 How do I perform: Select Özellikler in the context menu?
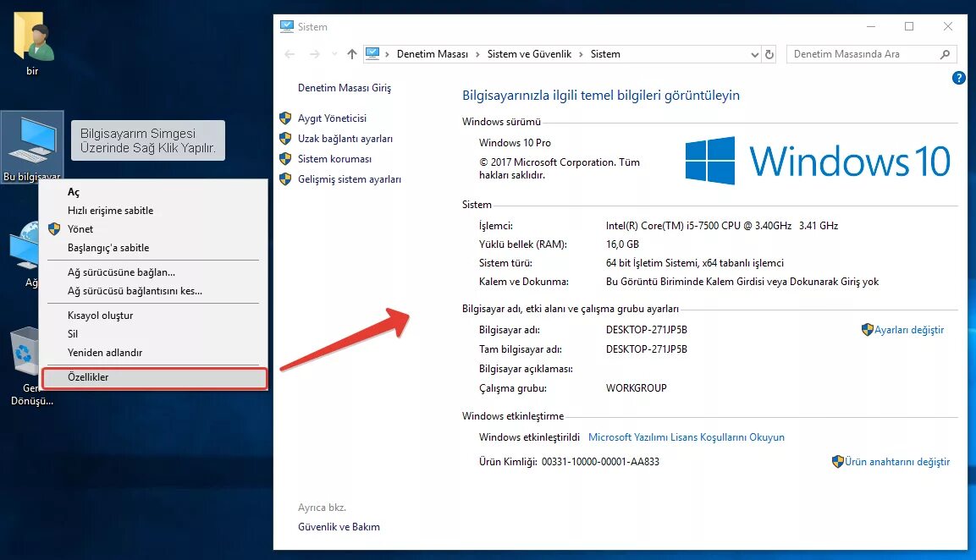click(x=90, y=376)
